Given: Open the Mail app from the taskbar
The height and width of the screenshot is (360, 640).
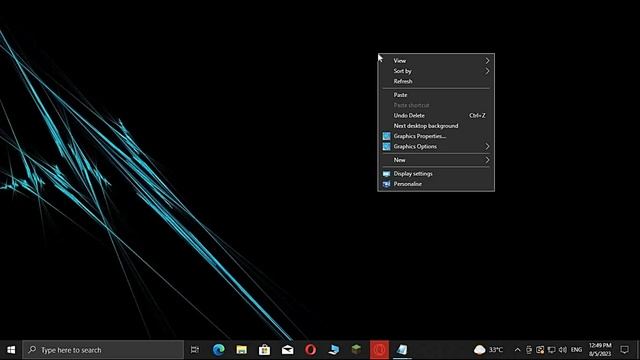Looking at the screenshot, I should [x=287, y=350].
